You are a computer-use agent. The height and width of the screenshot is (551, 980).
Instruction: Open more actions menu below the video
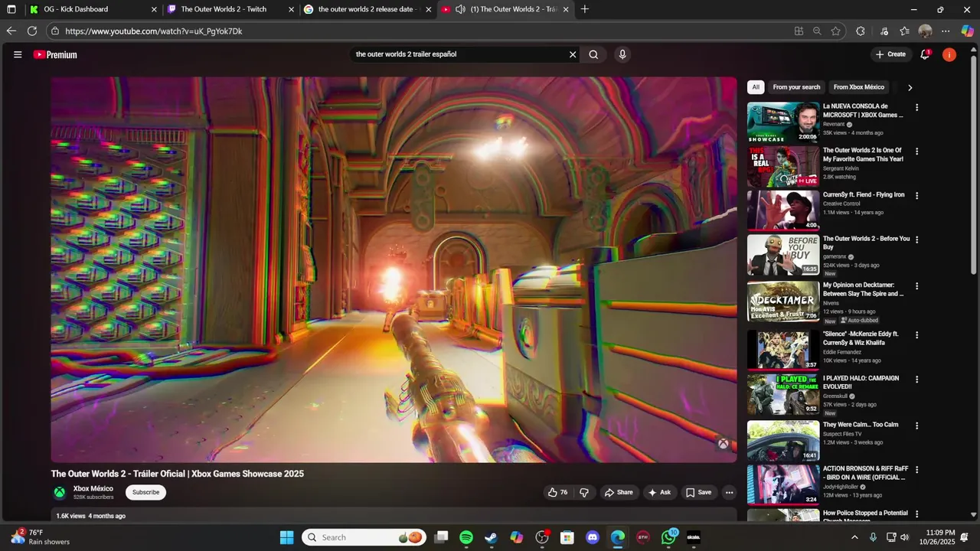pos(729,493)
